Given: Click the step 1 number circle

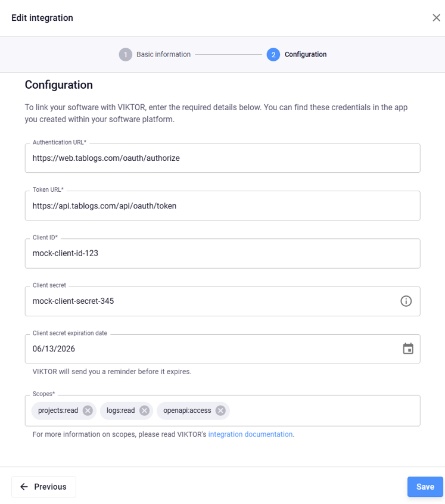Looking at the screenshot, I should [x=125, y=54].
